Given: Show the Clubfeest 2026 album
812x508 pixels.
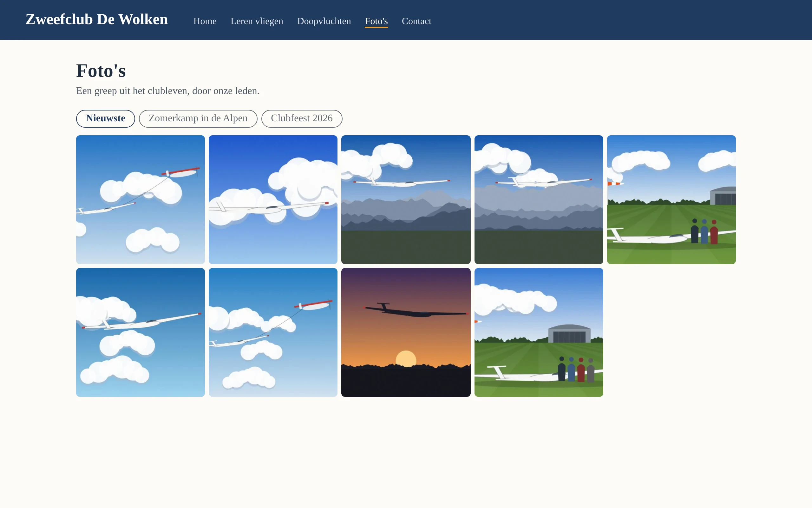Looking at the screenshot, I should 302,118.
